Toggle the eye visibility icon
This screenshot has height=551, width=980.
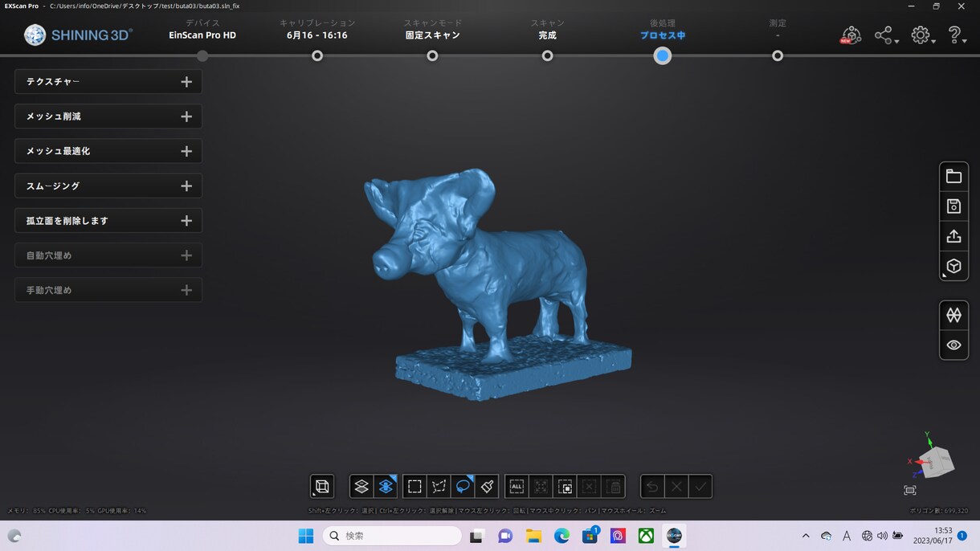(953, 345)
